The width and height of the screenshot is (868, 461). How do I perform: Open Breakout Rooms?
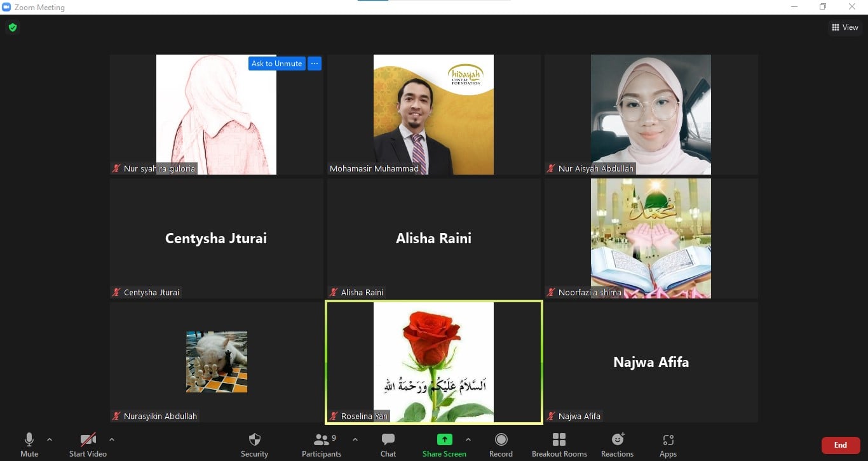[559, 444]
